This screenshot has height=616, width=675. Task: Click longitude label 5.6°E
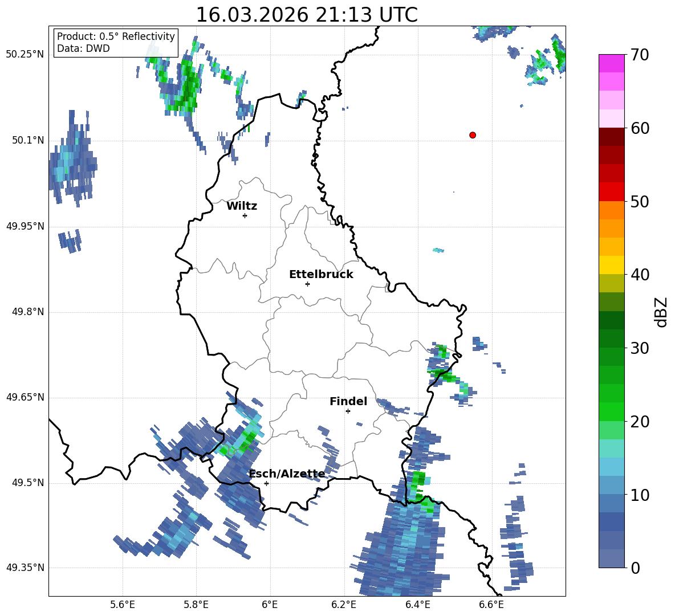pyautogui.click(x=123, y=605)
